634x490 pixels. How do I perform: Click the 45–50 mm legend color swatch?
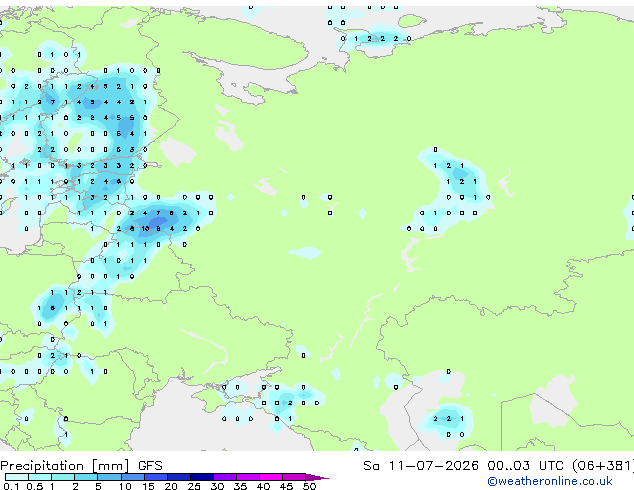tap(294, 477)
